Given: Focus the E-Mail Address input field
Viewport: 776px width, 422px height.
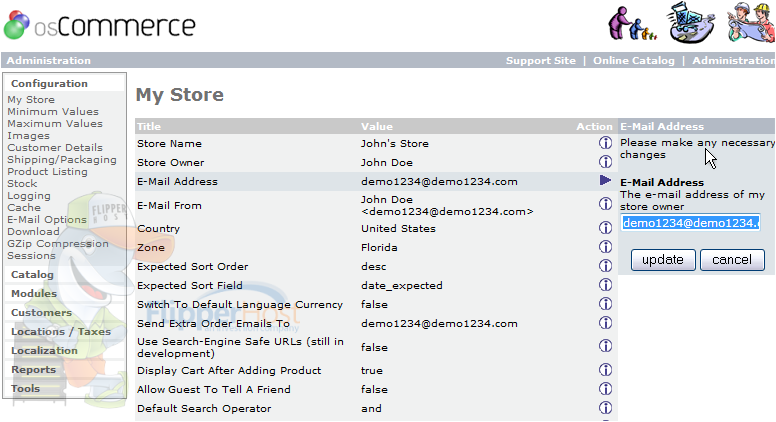Looking at the screenshot, I should point(690,223).
